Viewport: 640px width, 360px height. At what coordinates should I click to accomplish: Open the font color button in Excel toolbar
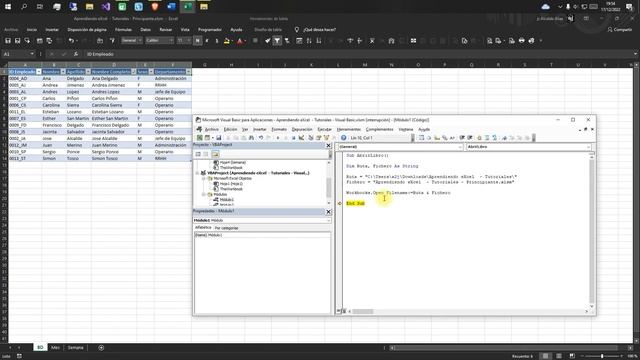(x=240, y=41)
